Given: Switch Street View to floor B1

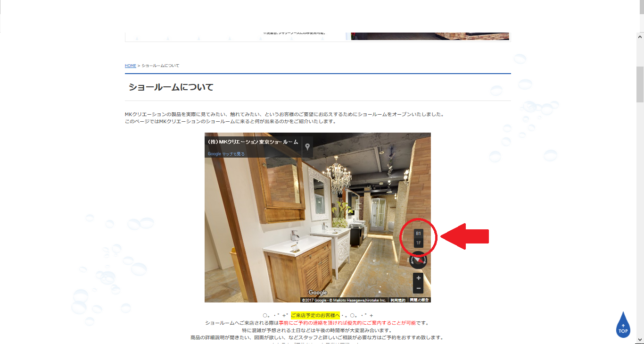Looking at the screenshot, I should point(418,233).
